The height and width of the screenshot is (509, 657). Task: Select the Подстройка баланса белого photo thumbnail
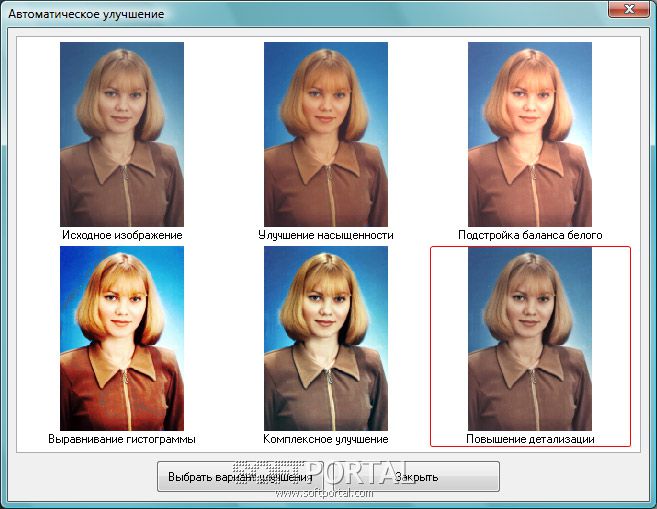[x=530, y=134]
